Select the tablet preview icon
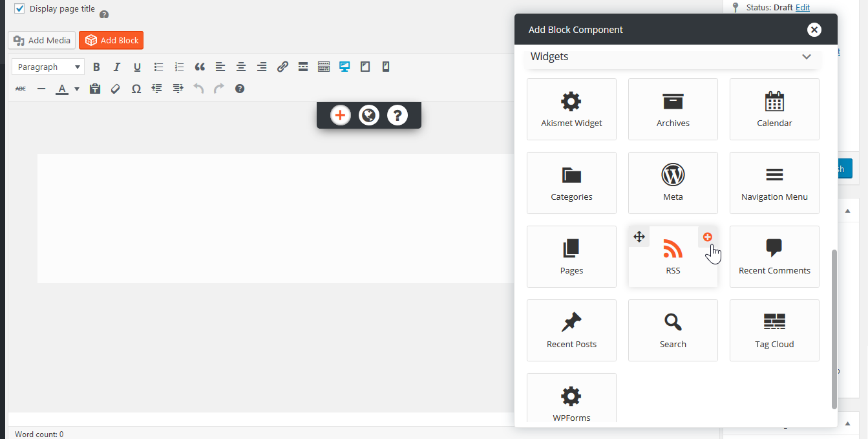This screenshot has height=439, width=868. click(365, 67)
